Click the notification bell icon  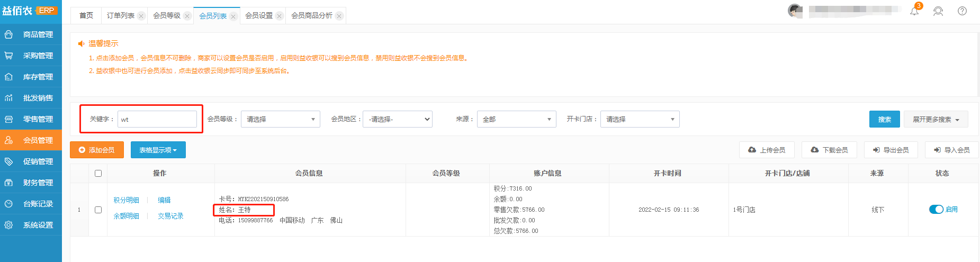pos(914,11)
